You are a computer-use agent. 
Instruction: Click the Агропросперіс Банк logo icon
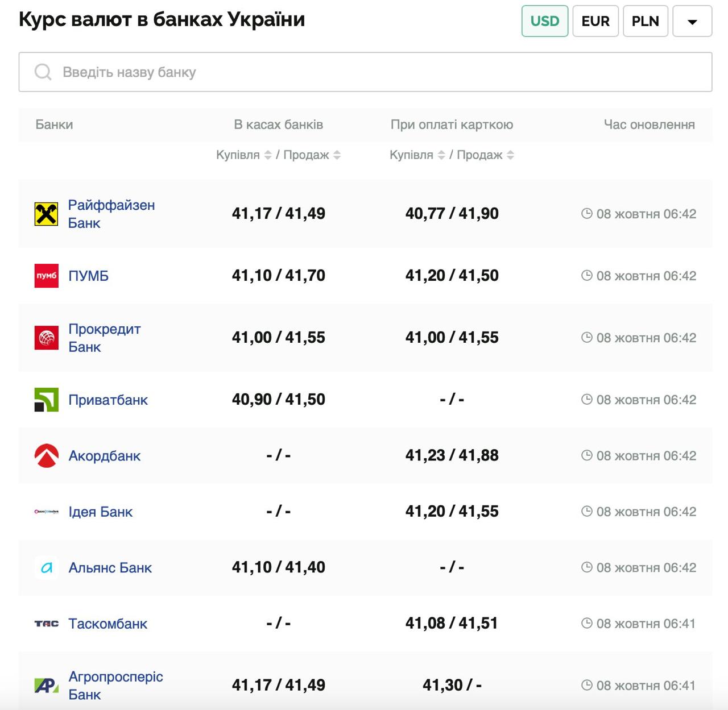pyautogui.click(x=46, y=686)
